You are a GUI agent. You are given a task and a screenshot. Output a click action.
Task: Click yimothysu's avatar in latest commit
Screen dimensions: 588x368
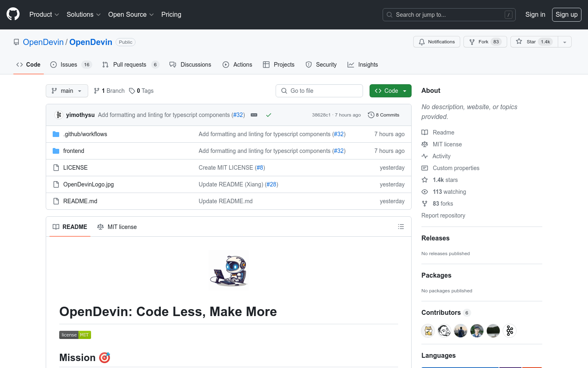59,115
